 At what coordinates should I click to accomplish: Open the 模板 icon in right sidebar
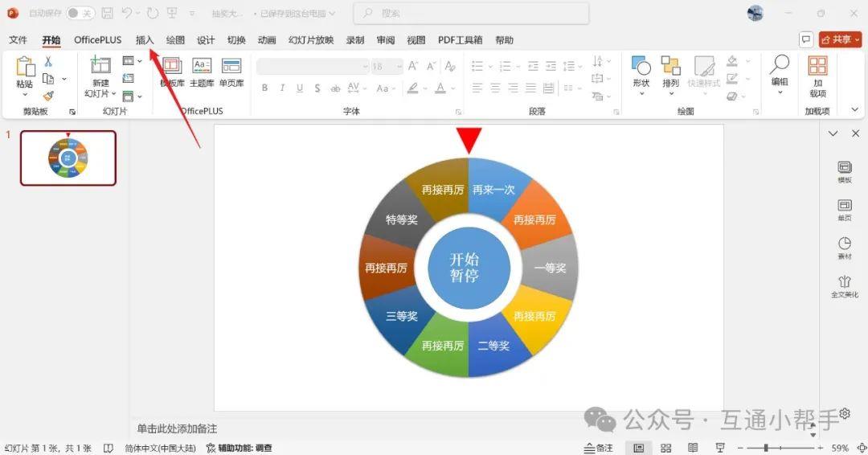845,167
